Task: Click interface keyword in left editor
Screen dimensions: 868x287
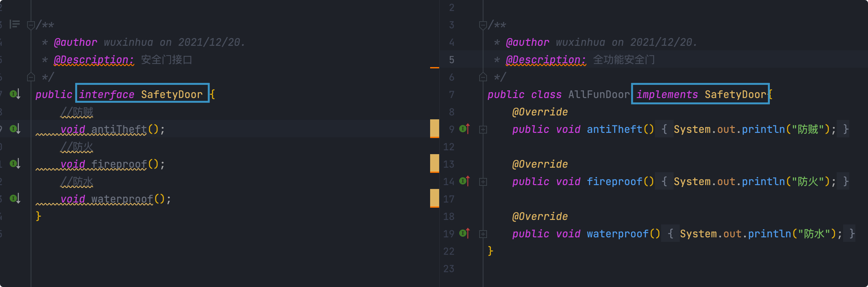Action: [x=107, y=94]
